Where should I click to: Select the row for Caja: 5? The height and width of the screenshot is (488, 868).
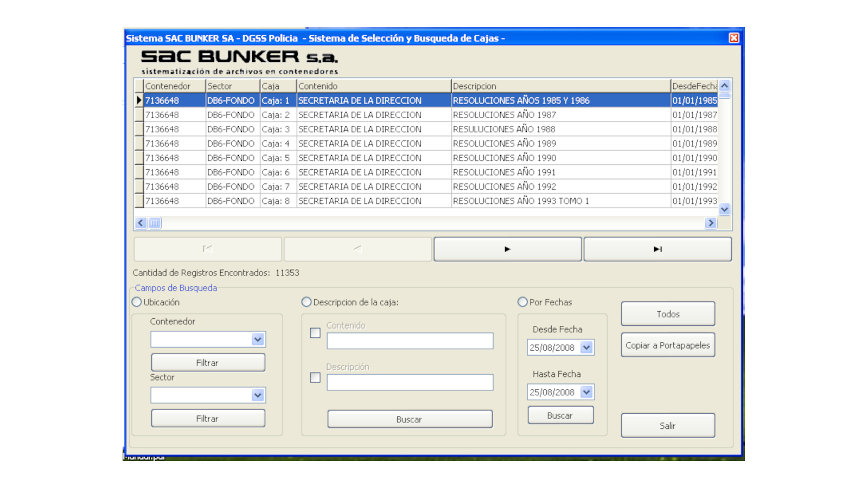pyautogui.click(x=358, y=158)
